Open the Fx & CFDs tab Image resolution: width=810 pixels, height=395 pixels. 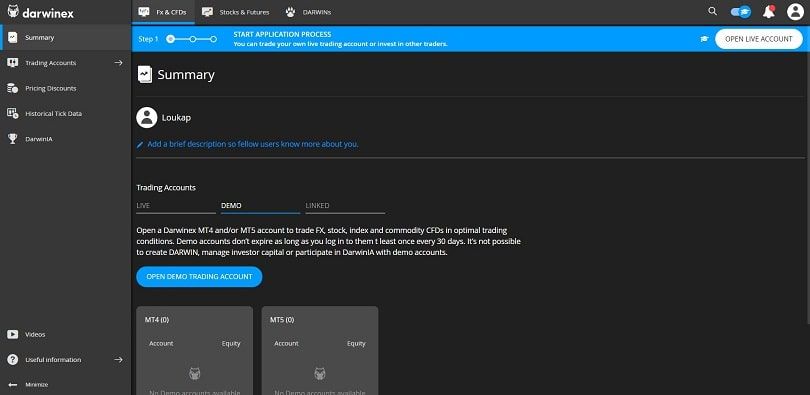tap(163, 12)
